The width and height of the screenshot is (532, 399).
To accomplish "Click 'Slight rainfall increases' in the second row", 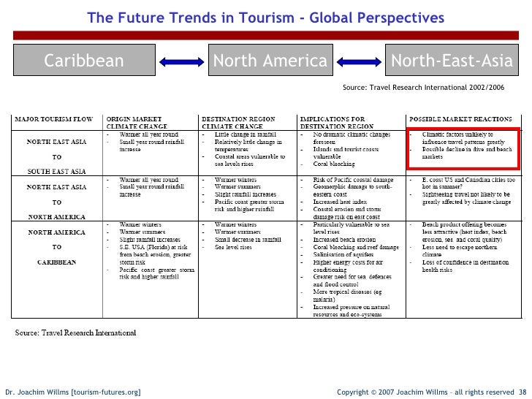I will pyautogui.click(x=246, y=194).
